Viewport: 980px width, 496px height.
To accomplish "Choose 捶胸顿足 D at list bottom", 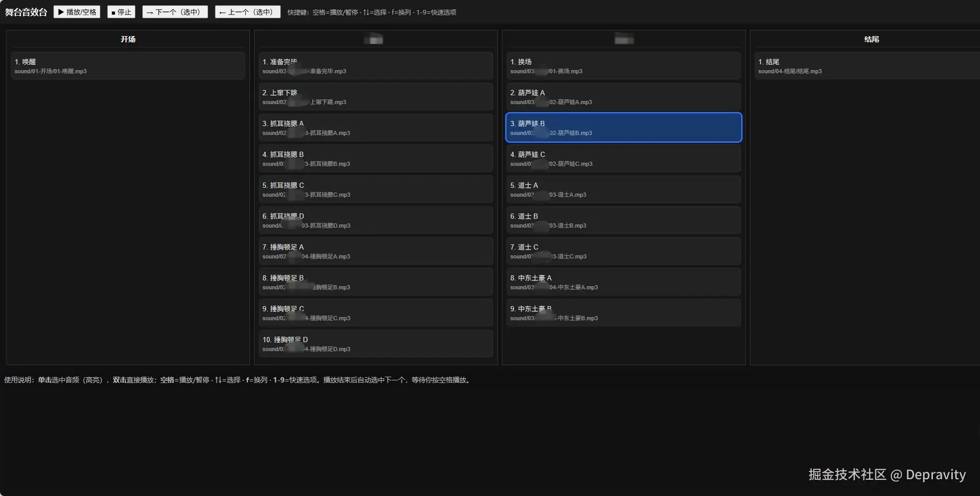I will 374,343.
